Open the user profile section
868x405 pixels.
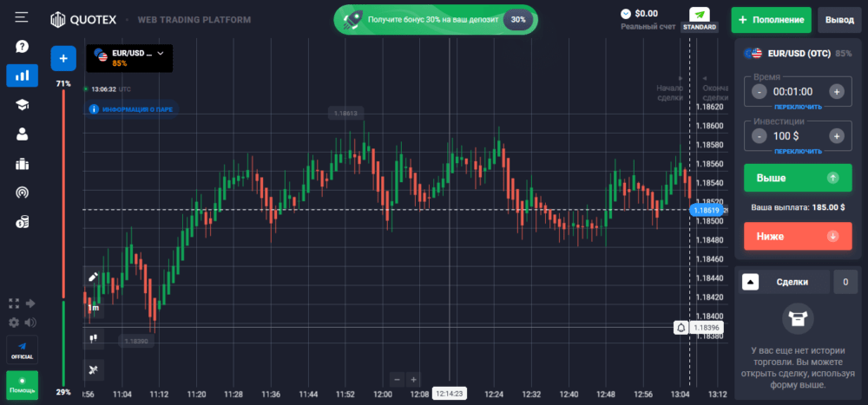(x=22, y=134)
